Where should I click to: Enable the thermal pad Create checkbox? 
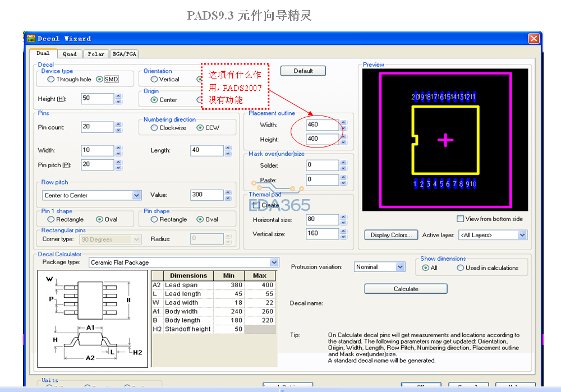(x=256, y=205)
